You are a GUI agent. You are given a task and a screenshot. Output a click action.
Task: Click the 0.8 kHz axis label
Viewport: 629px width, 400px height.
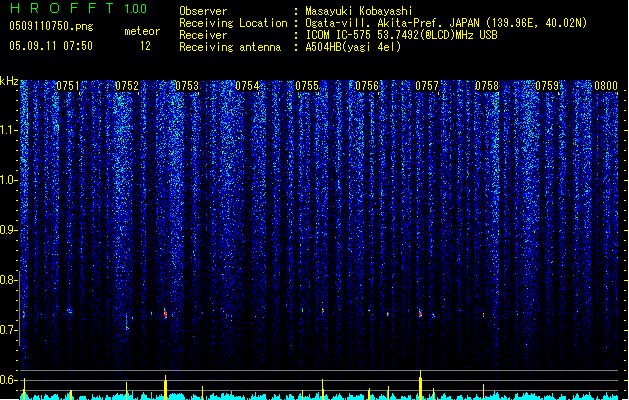(8, 280)
